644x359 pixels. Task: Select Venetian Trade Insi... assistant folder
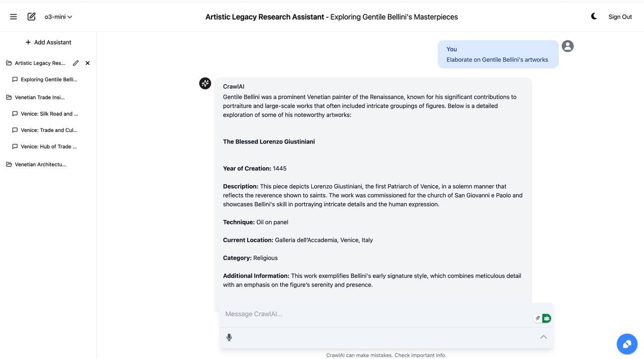click(x=40, y=97)
